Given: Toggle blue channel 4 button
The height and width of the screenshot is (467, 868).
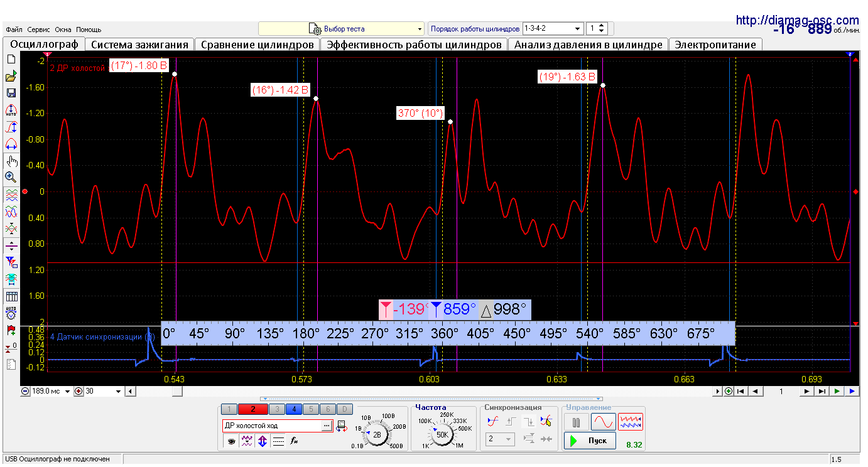Looking at the screenshot, I should 294,409.
